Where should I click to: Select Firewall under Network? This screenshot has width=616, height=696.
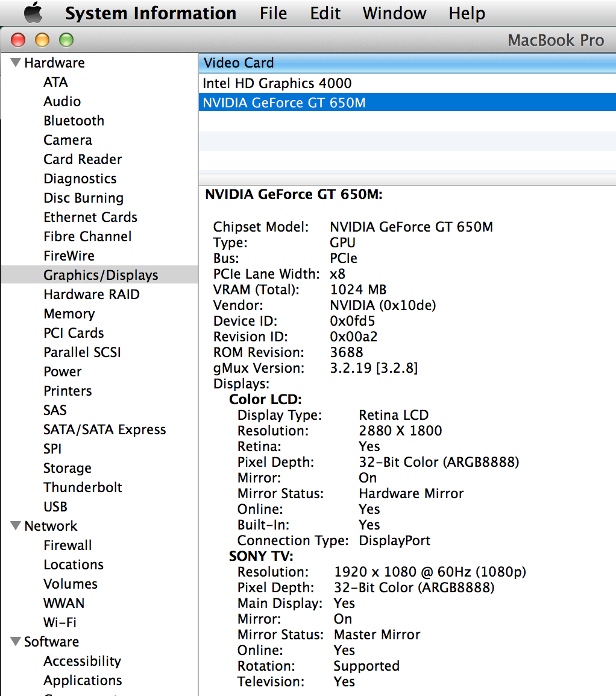[68, 545]
